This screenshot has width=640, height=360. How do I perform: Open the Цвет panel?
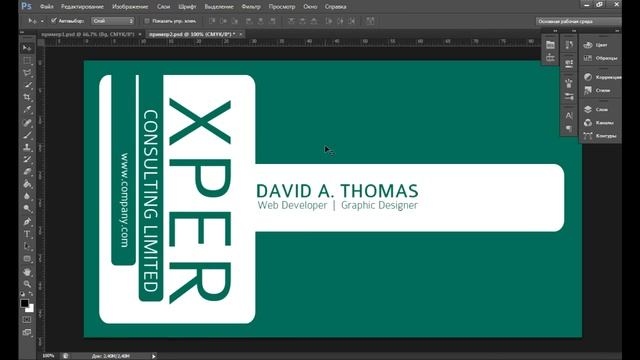596,45
